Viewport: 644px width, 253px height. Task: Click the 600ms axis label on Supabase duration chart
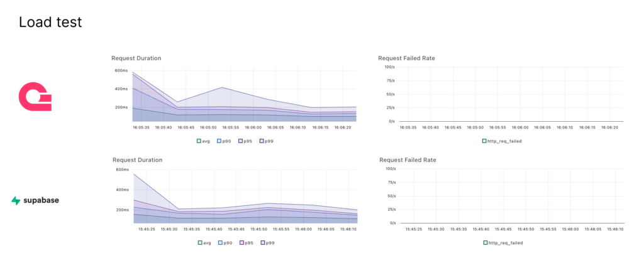[121, 170]
